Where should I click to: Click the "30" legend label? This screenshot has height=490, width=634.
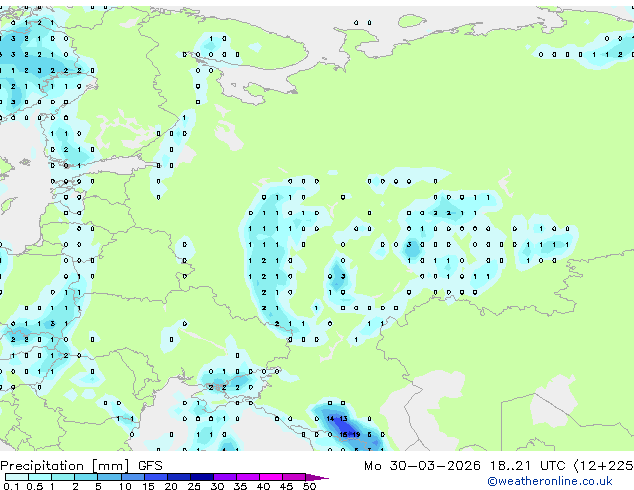pyautogui.click(x=217, y=486)
